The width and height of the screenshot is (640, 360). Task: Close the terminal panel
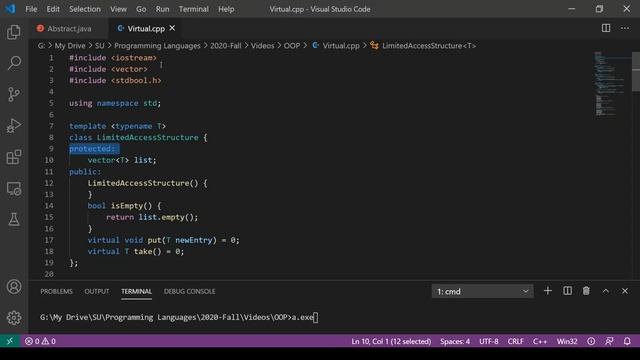pyautogui.click(x=625, y=291)
